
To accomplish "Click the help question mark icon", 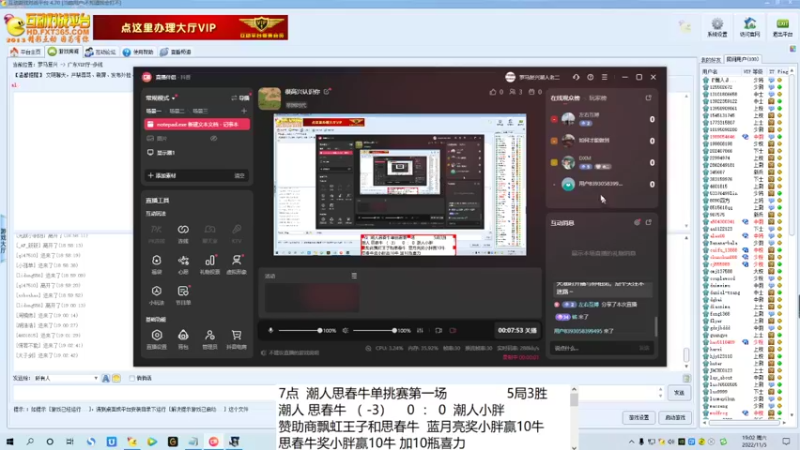I will (x=590, y=77).
